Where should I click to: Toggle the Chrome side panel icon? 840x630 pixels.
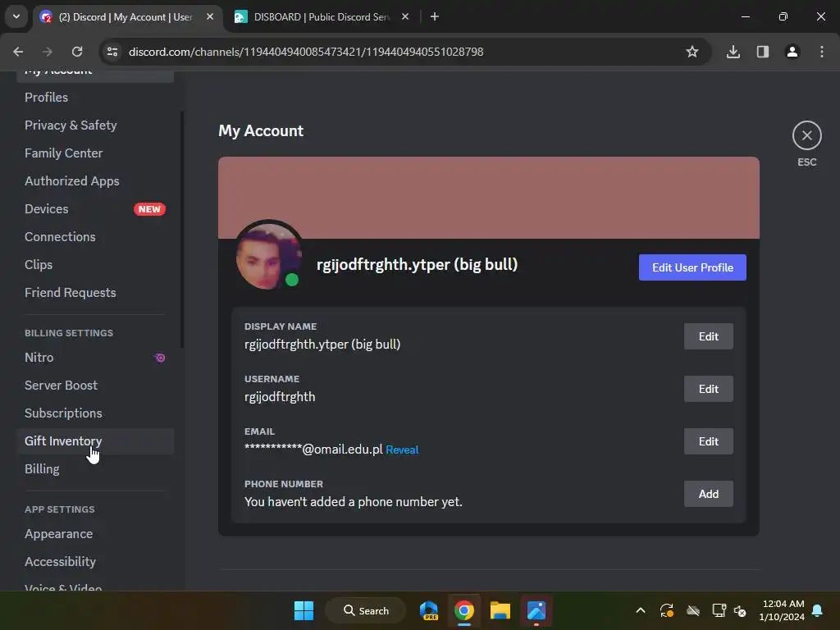point(762,52)
